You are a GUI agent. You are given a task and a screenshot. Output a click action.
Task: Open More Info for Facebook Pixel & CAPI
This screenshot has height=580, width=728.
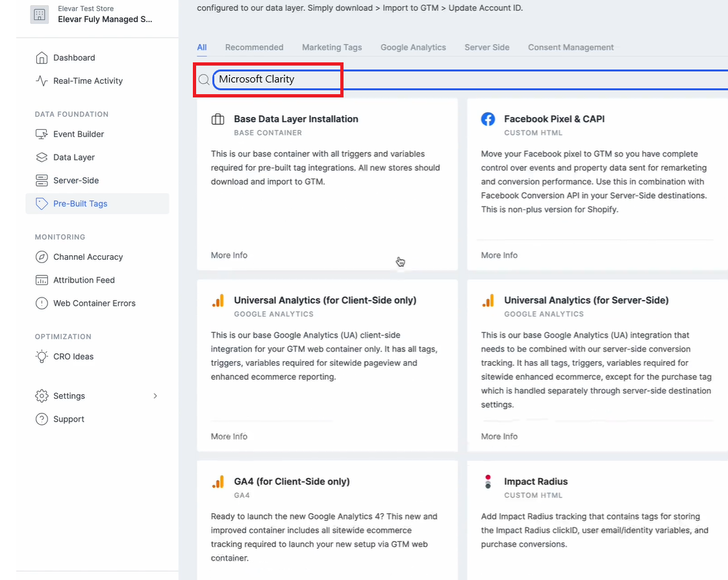pos(499,255)
